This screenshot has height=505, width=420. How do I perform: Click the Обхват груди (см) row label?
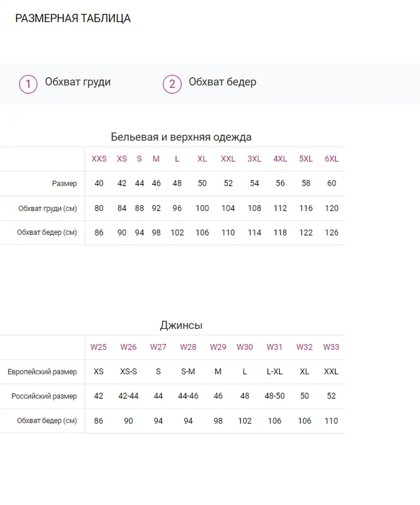click(x=47, y=208)
